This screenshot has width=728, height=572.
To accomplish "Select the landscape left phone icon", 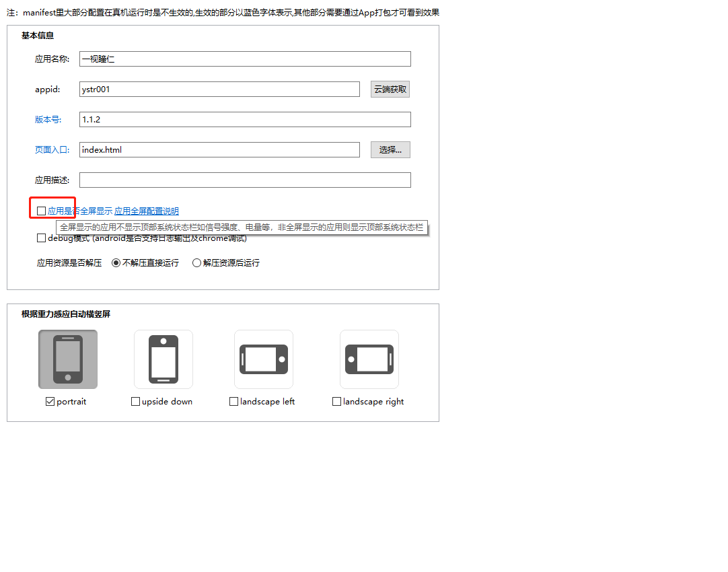I will 264,359.
